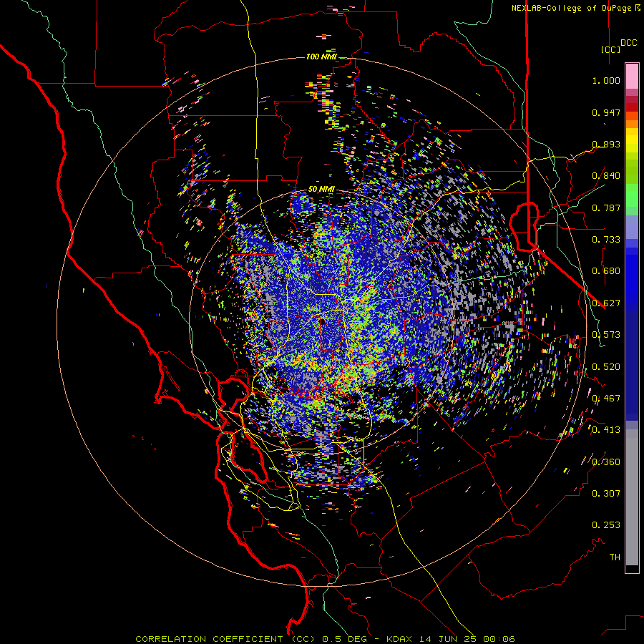This screenshot has height=644, width=644.
Task: Click the 0.733 legend value
Action: click(x=606, y=240)
